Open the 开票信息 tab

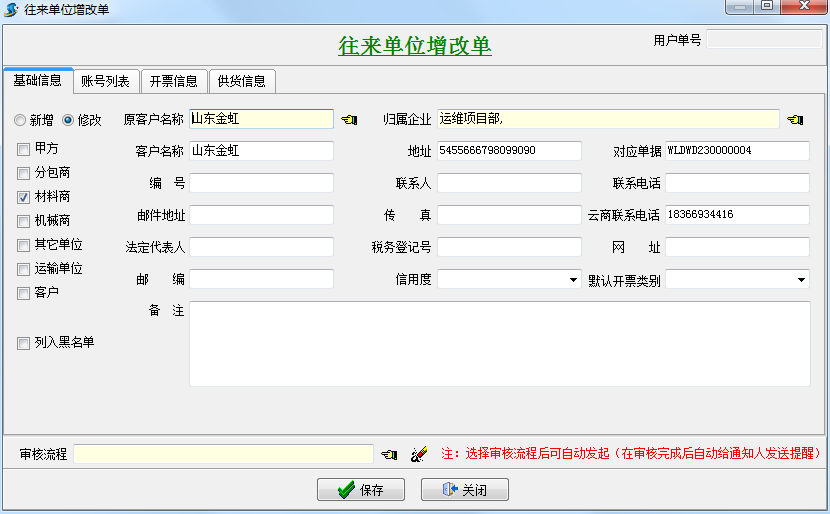(173, 81)
